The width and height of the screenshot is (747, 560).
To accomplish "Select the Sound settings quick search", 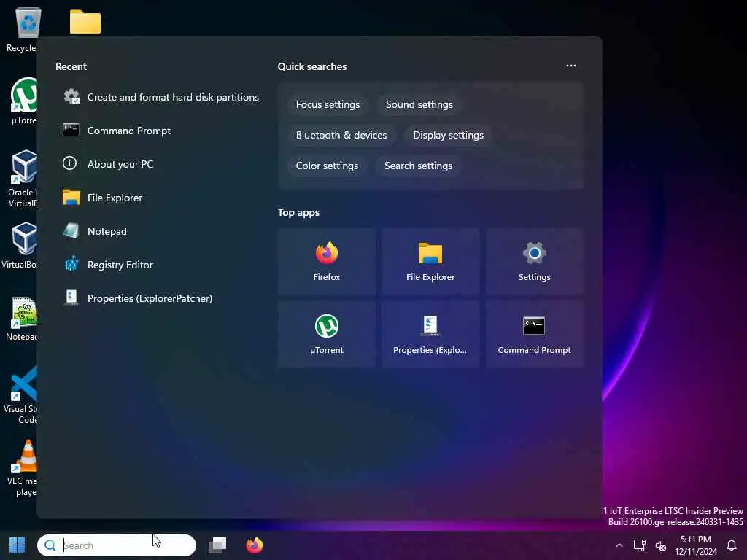I will tap(419, 104).
